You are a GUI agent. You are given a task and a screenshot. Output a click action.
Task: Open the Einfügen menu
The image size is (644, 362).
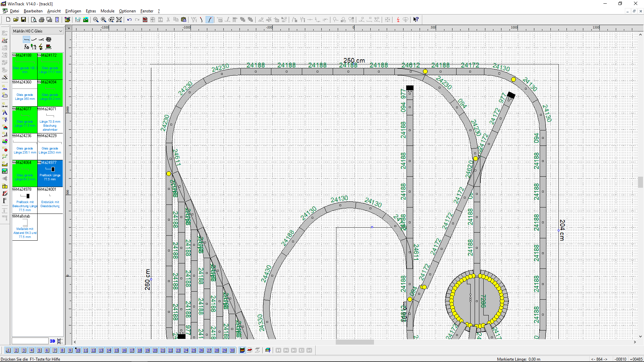point(73,11)
